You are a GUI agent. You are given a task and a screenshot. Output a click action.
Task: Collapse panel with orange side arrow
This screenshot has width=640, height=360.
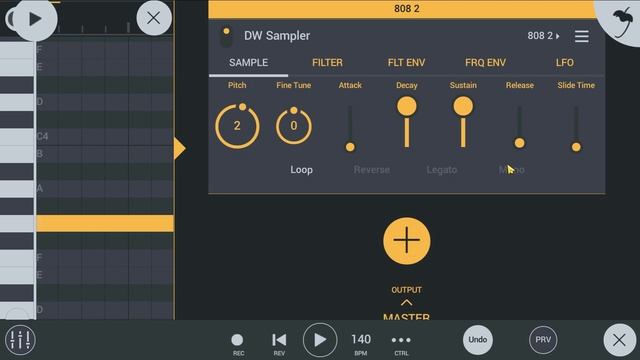tap(179, 148)
